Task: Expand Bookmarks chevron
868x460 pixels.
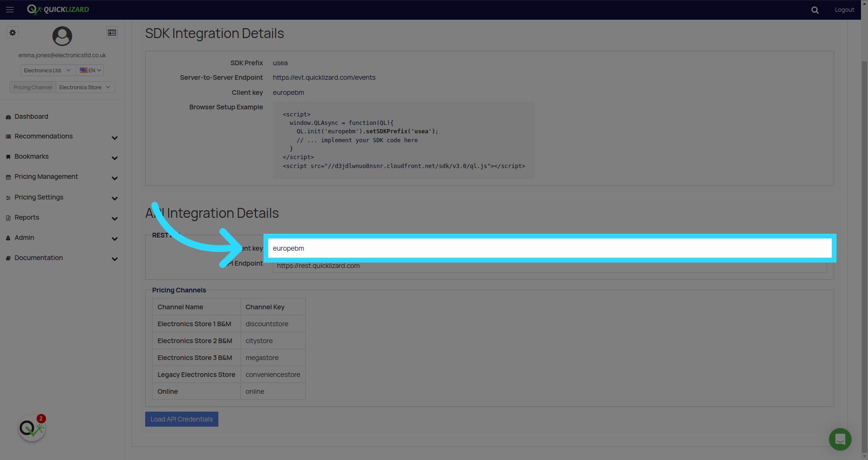Action: [115, 158]
